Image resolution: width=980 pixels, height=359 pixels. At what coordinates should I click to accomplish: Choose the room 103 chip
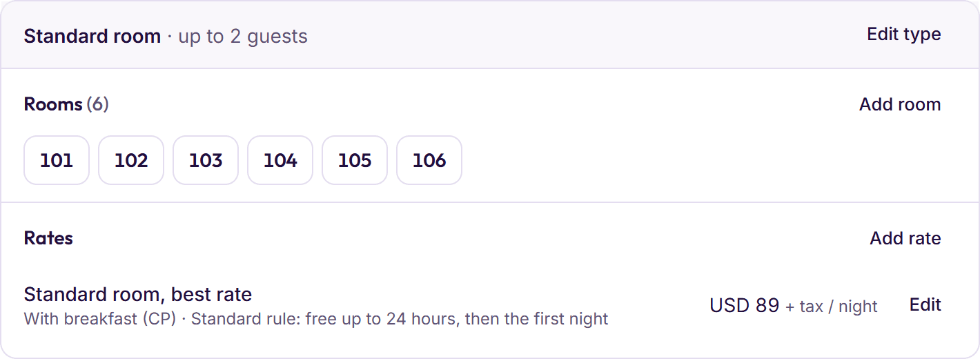coord(206,160)
